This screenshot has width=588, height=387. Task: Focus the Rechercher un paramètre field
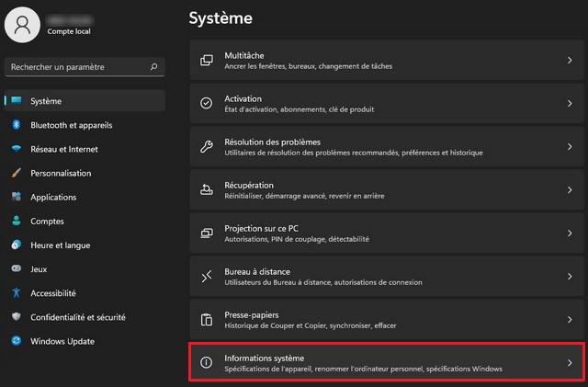(x=85, y=67)
